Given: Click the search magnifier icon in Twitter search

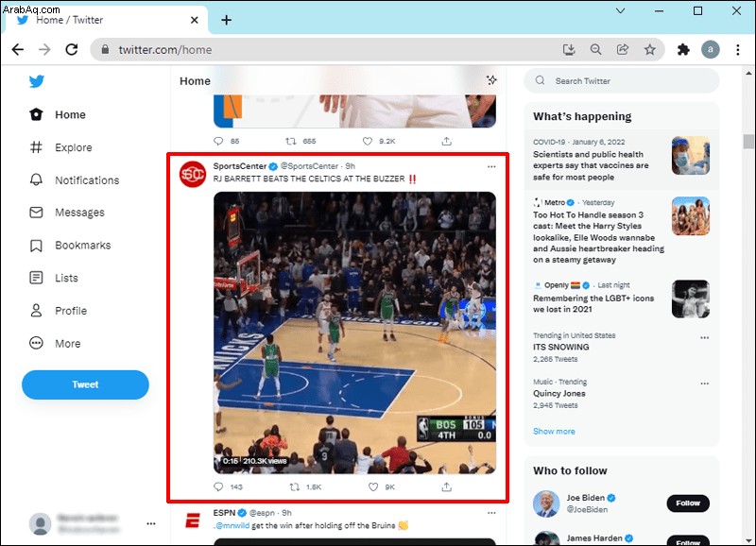Looking at the screenshot, I should pyautogui.click(x=540, y=80).
